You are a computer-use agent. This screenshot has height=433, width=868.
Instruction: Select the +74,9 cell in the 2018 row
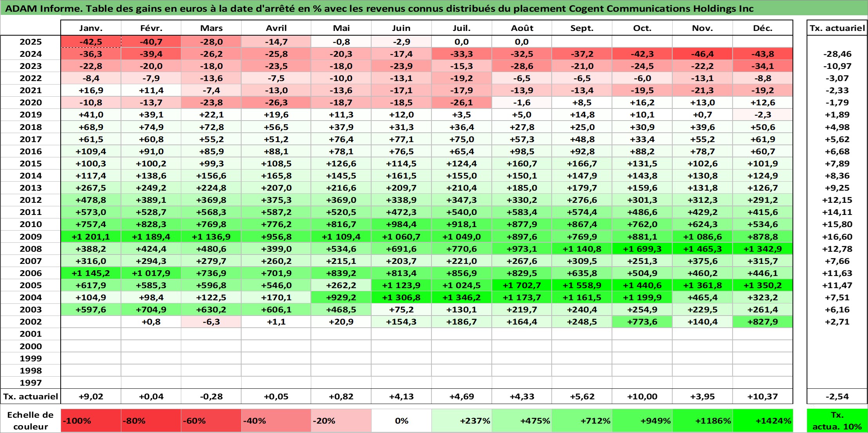[151, 127]
